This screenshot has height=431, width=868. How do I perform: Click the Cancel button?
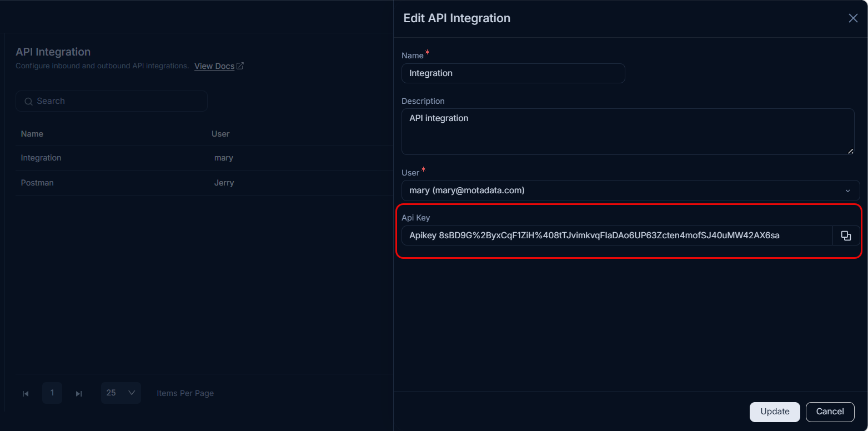pyautogui.click(x=830, y=412)
